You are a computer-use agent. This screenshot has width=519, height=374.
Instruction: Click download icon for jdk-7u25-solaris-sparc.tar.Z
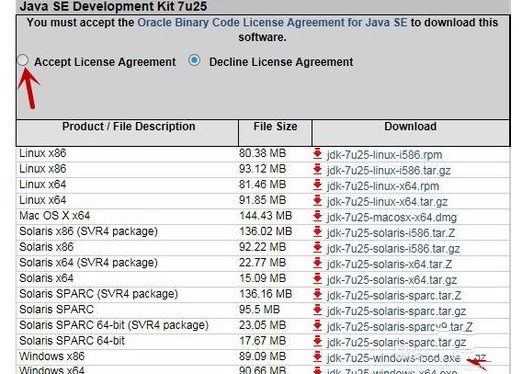(x=317, y=295)
